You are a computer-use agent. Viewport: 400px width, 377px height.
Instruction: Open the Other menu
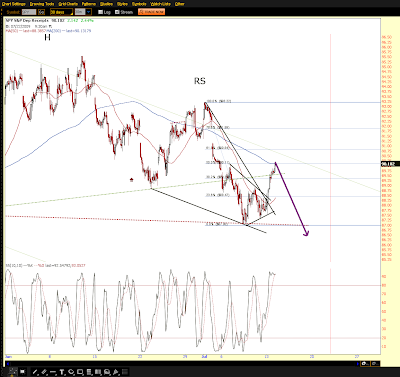[x=180, y=4]
